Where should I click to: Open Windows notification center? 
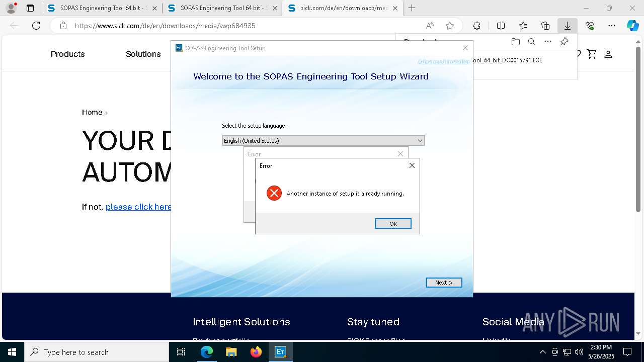click(x=627, y=352)
